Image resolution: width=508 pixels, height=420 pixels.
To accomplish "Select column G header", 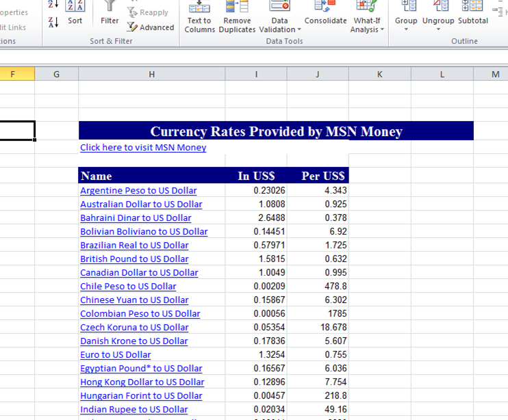I will pos(56,74).
